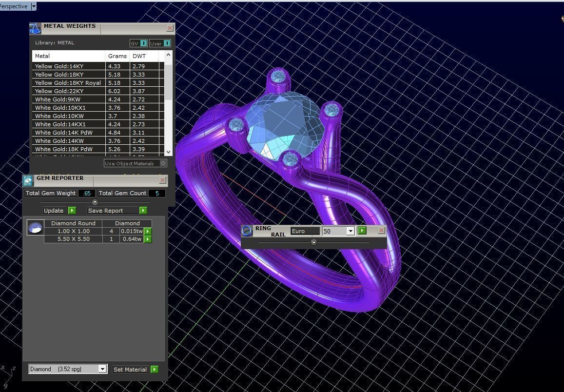Select the Yellow Gold:18KY Royal row
Viewport: 564px width, 392px height.
[x=98, y=83]
